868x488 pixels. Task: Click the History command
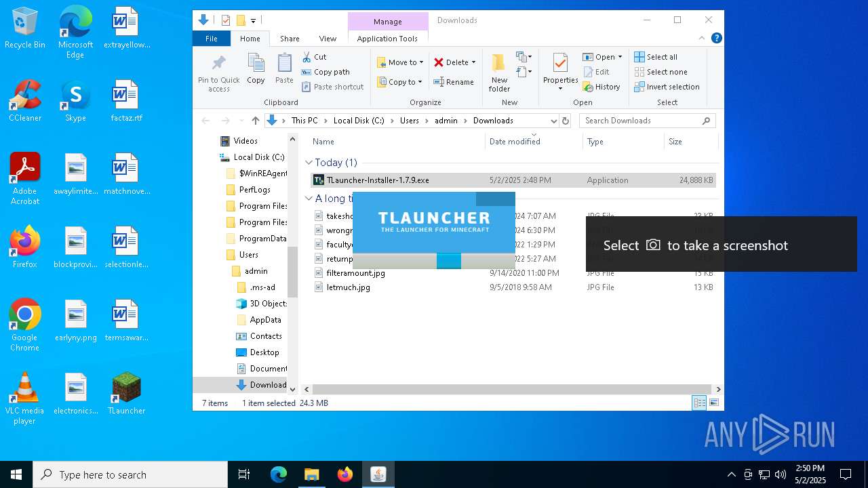[601, 87]
